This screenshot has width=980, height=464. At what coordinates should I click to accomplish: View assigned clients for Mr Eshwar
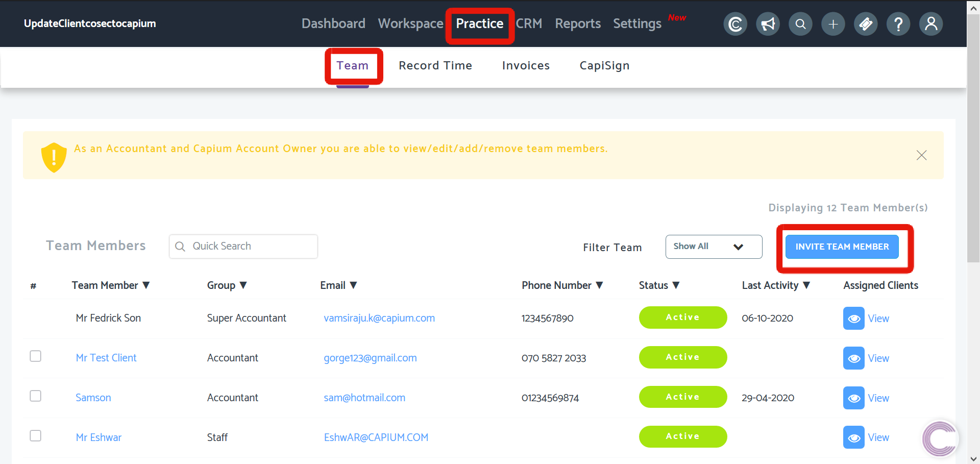878,437
